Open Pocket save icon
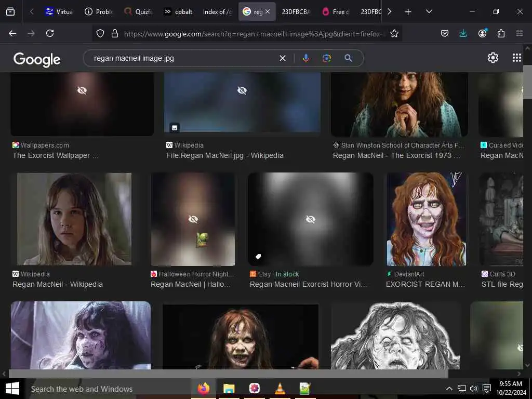Image resolution: width=532 pixels, height=399 pixels. pyautogui.click(x=445, y=33)
